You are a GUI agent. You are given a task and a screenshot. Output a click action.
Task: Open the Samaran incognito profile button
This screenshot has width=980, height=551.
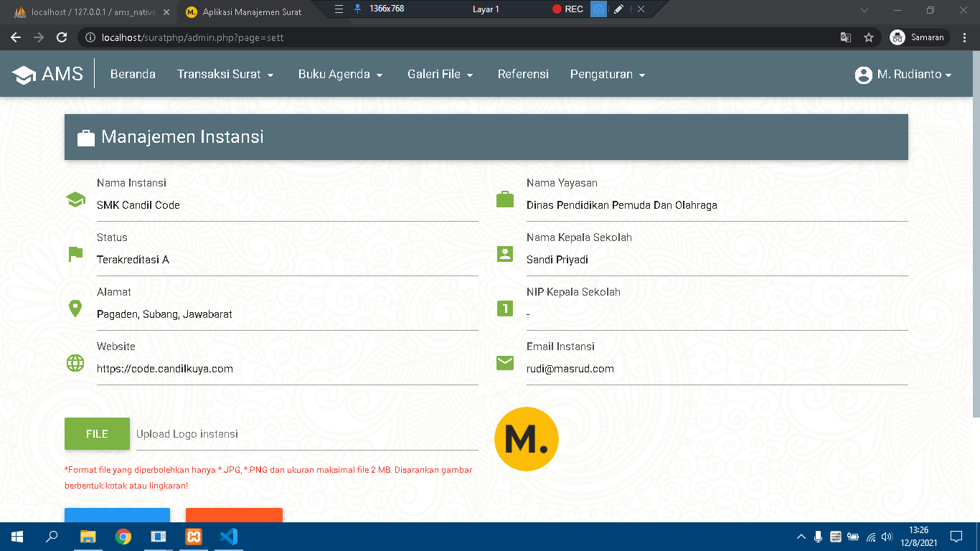pyautogui.click(x=919, y=37)
